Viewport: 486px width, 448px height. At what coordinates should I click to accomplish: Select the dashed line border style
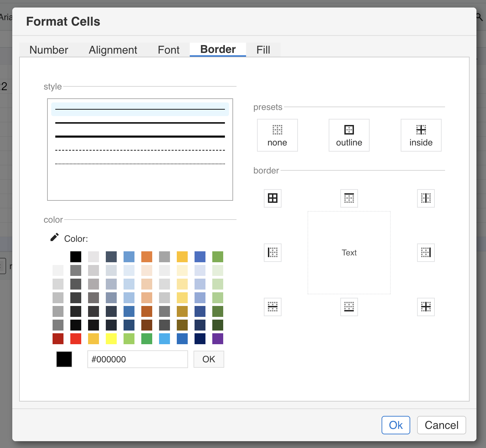140,150
